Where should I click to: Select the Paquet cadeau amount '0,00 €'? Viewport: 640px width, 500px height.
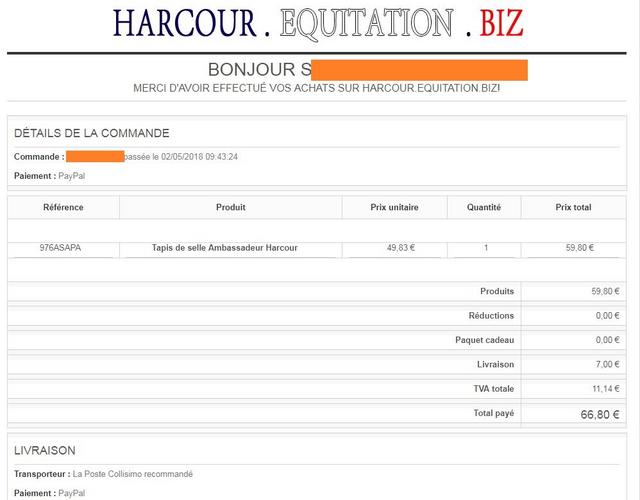point(607,340)
